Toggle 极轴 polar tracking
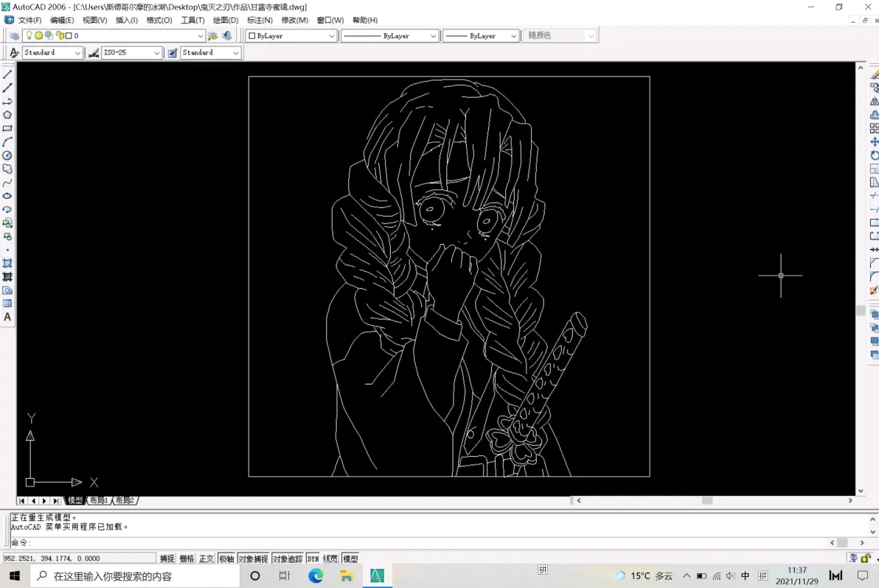Screen dimensions: 879x588 tap(226, 559)
